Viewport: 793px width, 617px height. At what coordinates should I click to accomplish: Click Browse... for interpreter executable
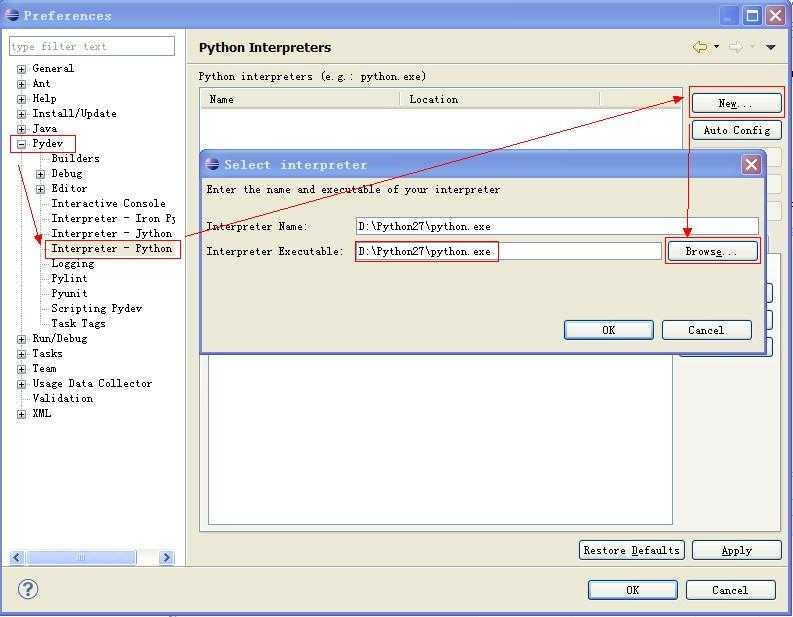coord(712,251)
